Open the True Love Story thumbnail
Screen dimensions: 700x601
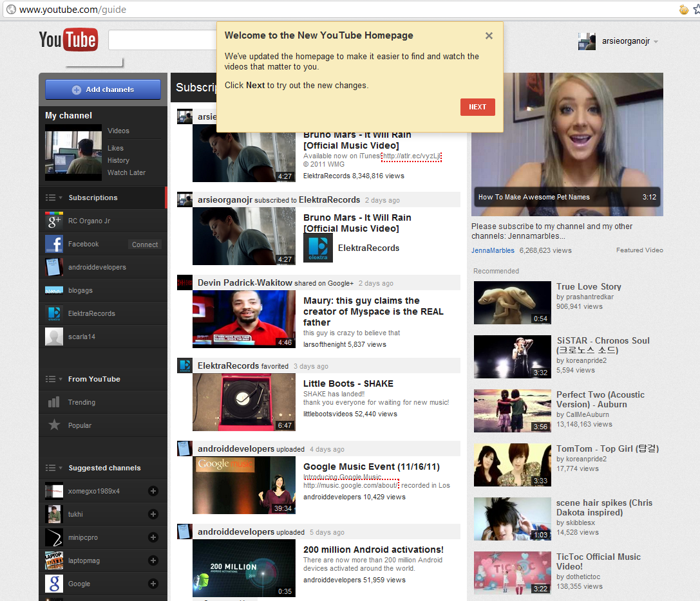tap(512, 302)
